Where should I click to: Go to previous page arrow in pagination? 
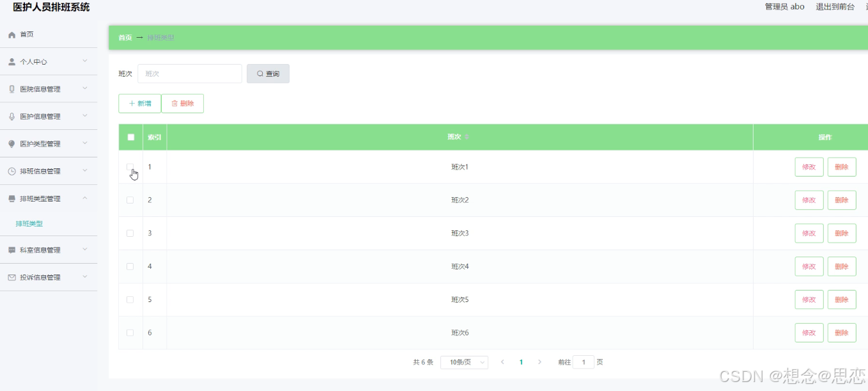tap(502, 362)
